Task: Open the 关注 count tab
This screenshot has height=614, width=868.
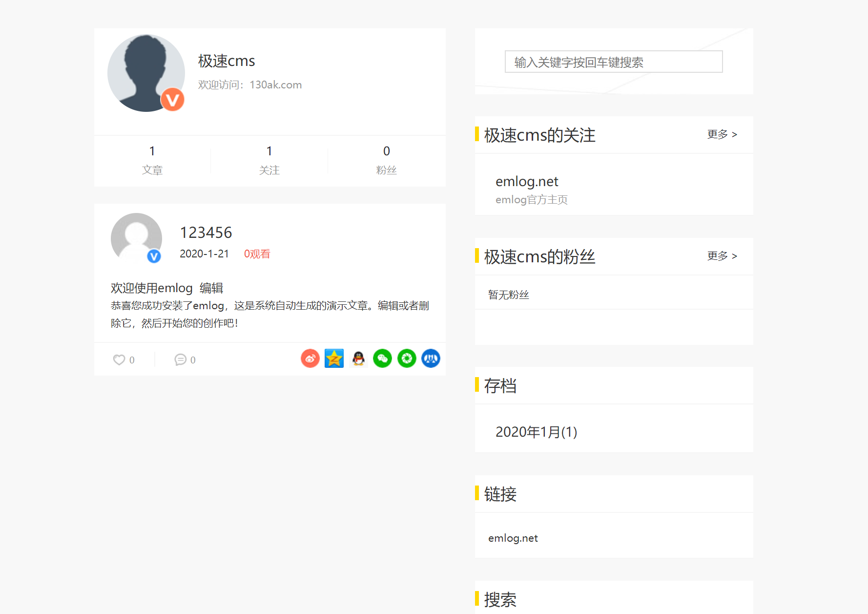Action: [x=269, y=161]
